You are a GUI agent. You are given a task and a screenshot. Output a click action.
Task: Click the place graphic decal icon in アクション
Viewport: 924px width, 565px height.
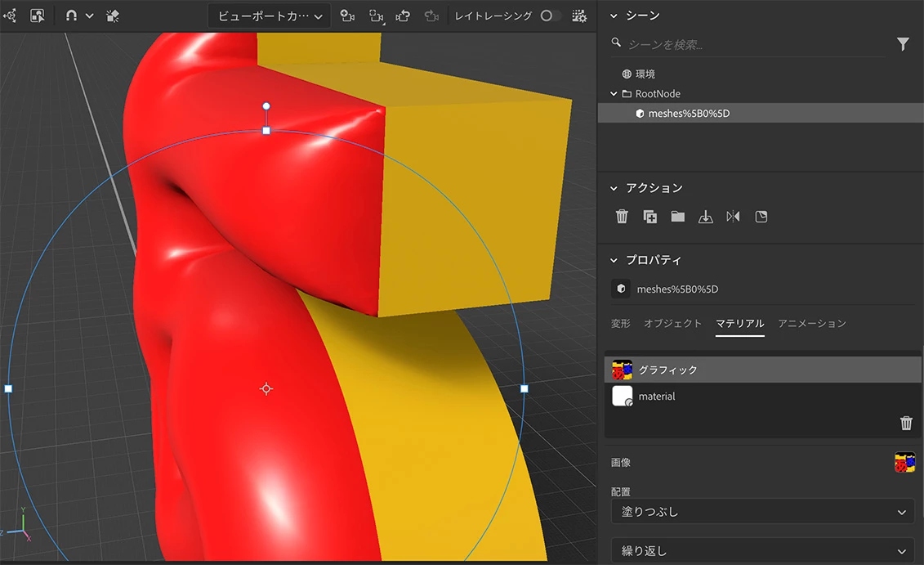(761, 217)
